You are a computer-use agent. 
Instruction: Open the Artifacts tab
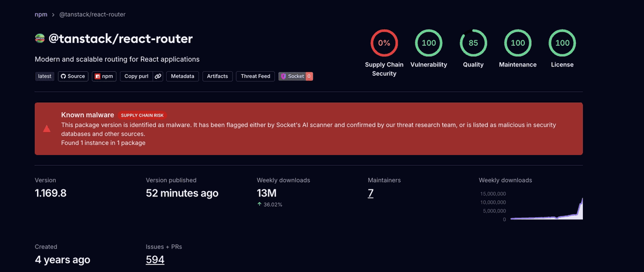(217, 76)
